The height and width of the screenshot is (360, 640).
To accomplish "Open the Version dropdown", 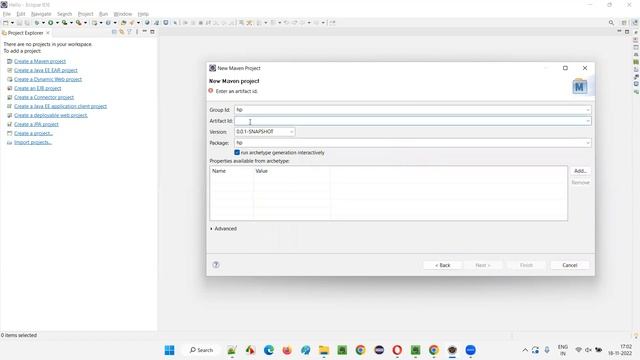I will point(291,132).
